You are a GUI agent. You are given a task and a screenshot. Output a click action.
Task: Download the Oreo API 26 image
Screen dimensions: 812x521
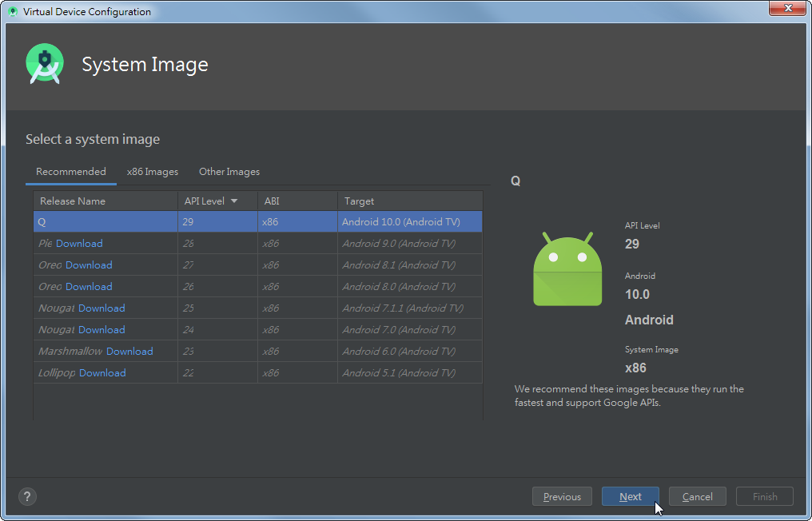tap(89, 287)
